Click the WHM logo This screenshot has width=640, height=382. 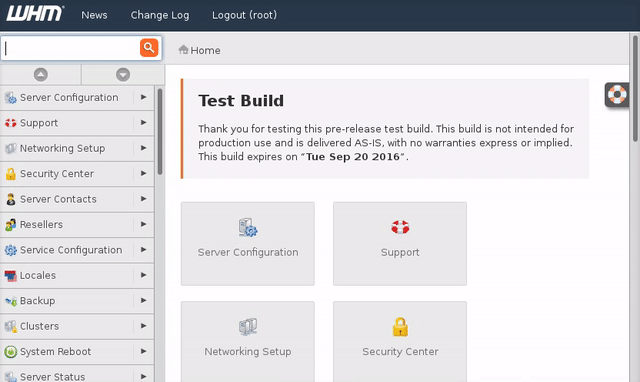[x=35, y=14]
